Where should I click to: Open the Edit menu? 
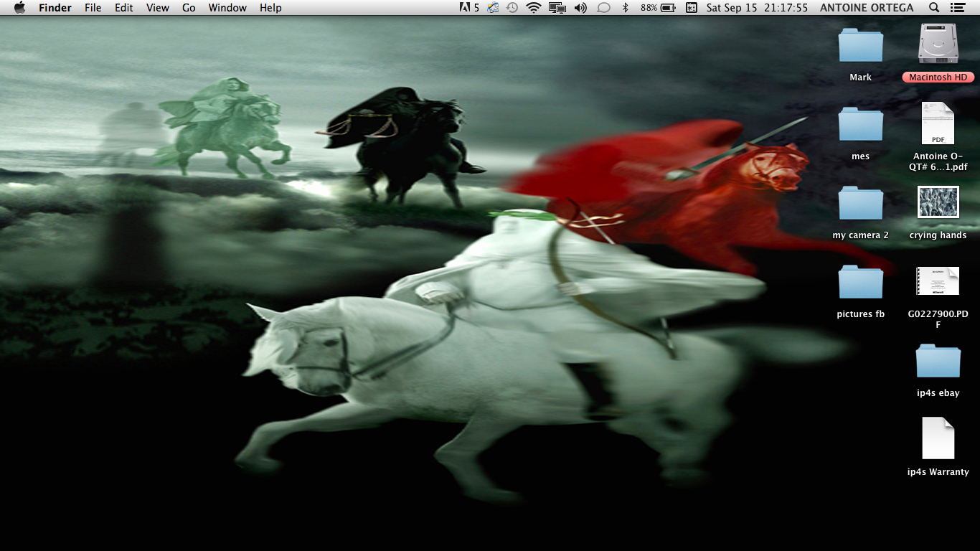pyautogui.click(x=124, y=8)
